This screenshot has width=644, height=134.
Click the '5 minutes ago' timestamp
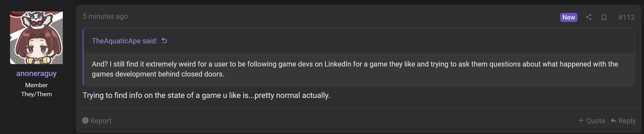point(105,16)
